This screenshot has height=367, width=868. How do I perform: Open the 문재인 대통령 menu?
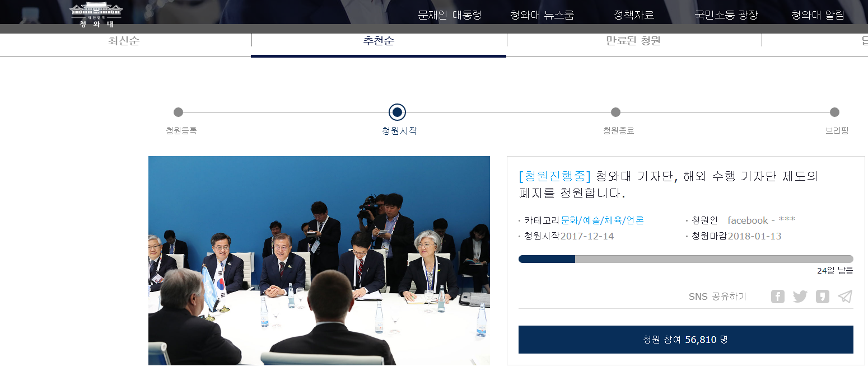450,15
